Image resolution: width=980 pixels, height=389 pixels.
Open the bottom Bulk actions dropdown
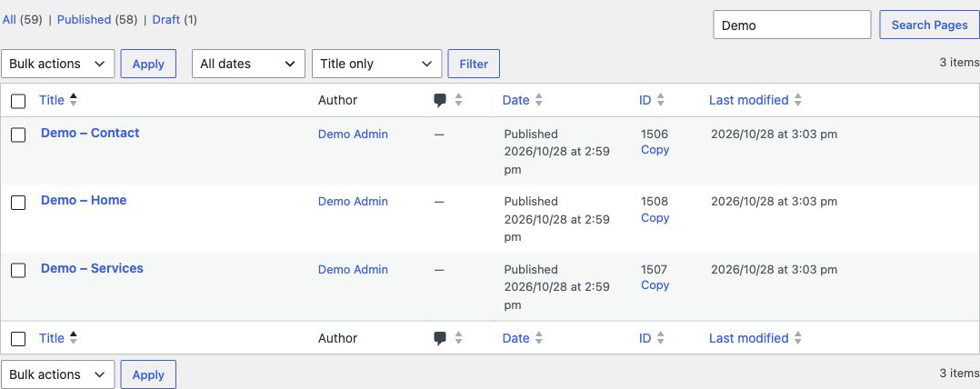(58, 374)
